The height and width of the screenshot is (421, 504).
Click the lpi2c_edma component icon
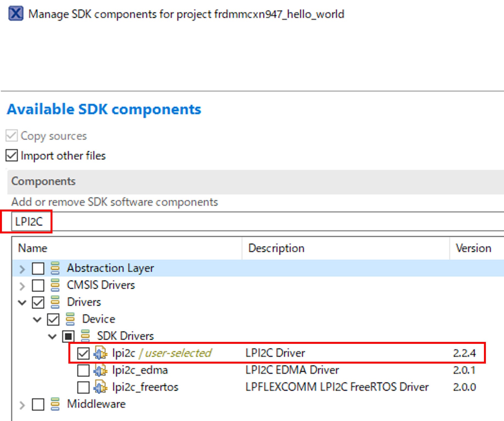(x=100, y=370)
